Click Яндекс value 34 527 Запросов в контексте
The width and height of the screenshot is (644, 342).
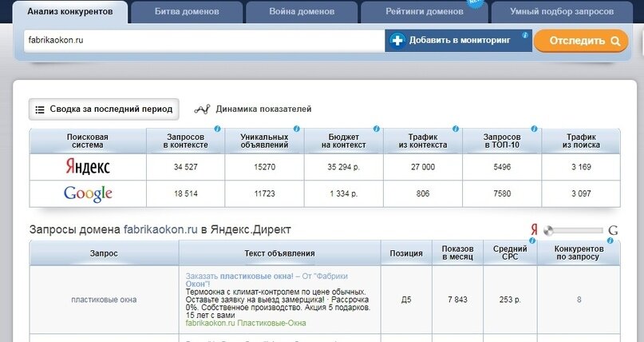186,167
